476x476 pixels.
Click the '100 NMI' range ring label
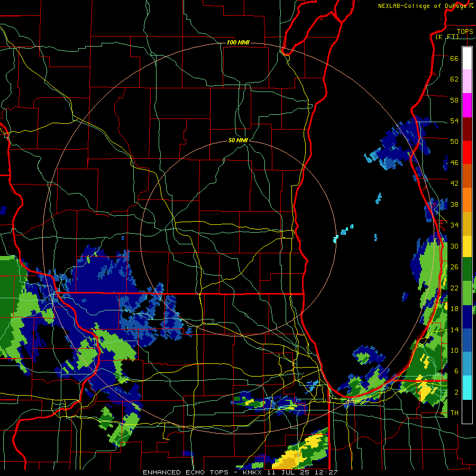pyautogui.click(x=238, y=42)
